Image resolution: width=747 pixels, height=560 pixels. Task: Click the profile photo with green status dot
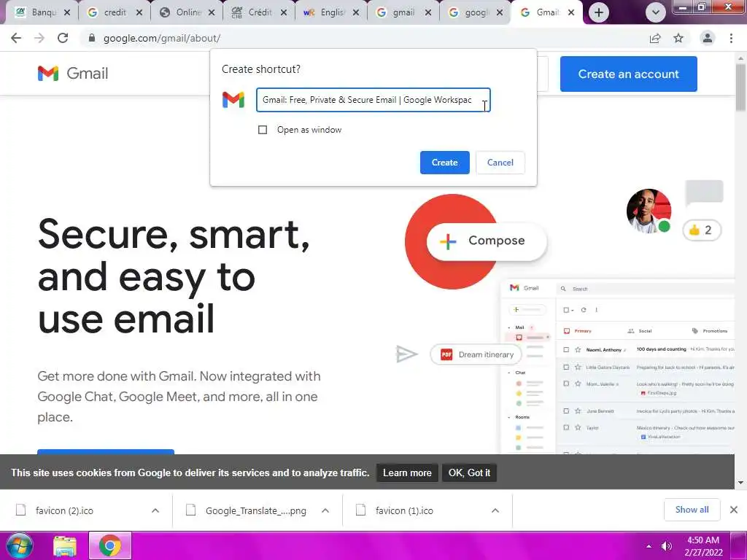tap(649, 211)
